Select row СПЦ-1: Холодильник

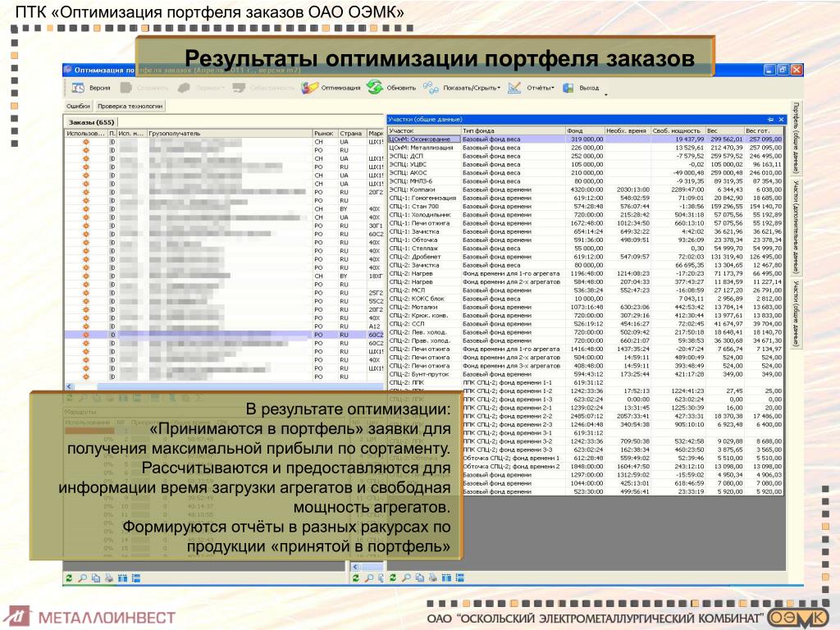[x=585, y=215]
